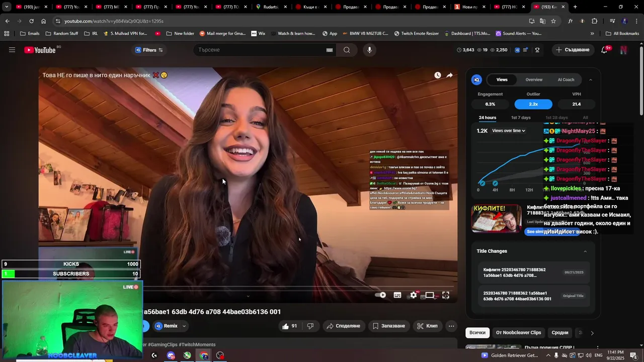This screenshot has height=362, width=644.
Task: Click the video progress bar
Action: pos(248,287)
